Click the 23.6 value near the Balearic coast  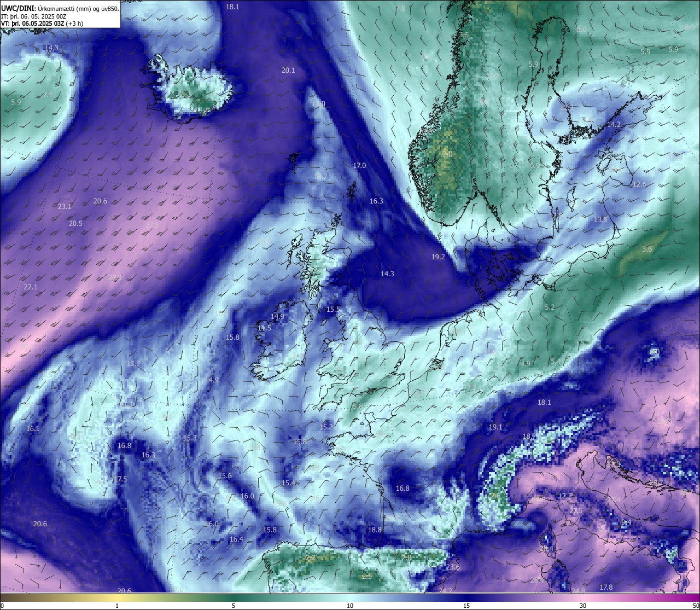[453, 567]
